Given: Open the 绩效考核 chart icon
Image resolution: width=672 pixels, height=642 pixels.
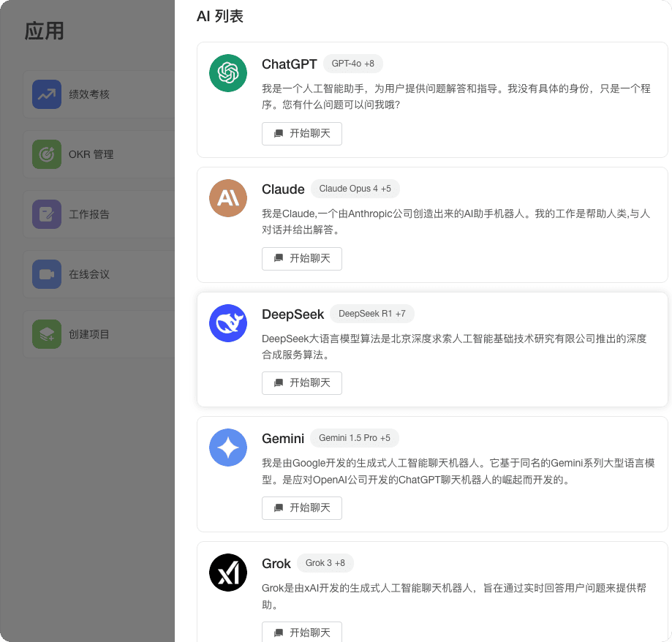Looking at the screenshot, I should click(47, 94).
